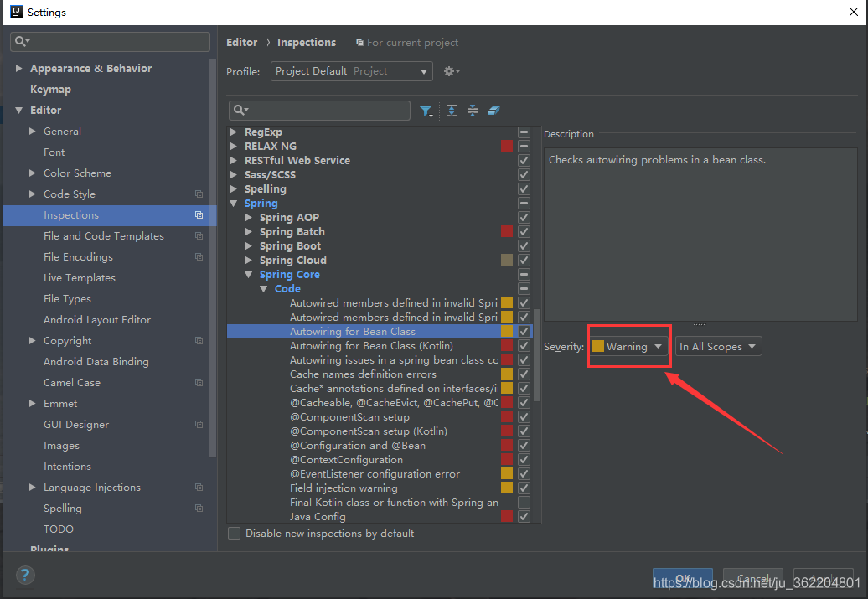Click the Collapse All tree icon
Viewport: 868px width, 599px height.
[473, 111]
